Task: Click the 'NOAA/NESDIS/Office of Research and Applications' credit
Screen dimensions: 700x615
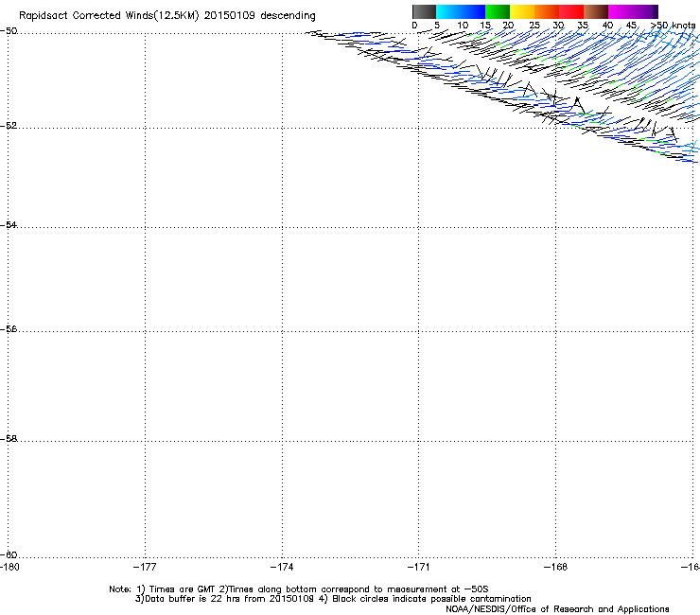Action: [557, 609]
